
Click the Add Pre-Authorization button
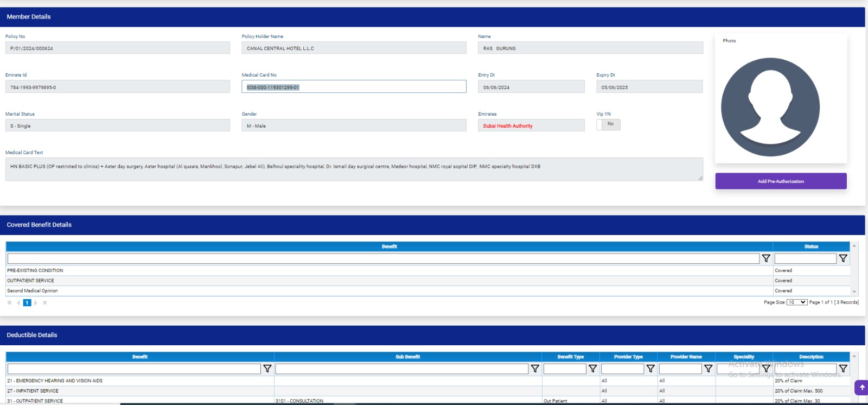pos(781,181)
